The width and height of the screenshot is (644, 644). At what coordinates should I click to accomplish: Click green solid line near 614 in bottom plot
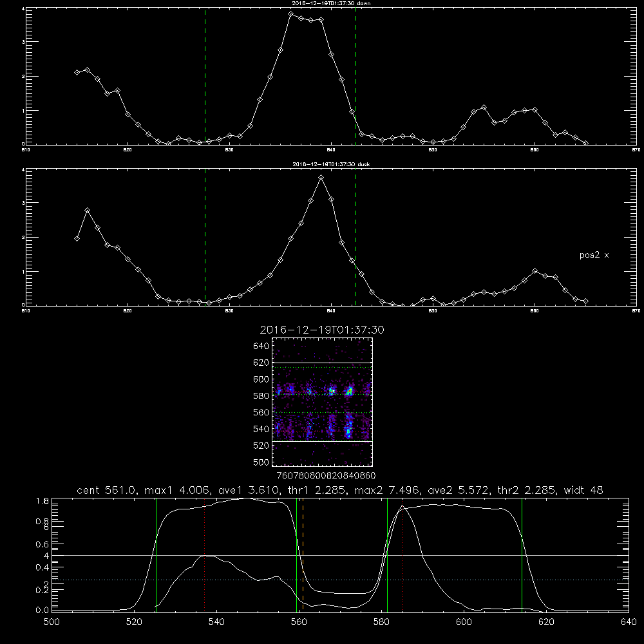pyautogui.click(x=522, y=554)
